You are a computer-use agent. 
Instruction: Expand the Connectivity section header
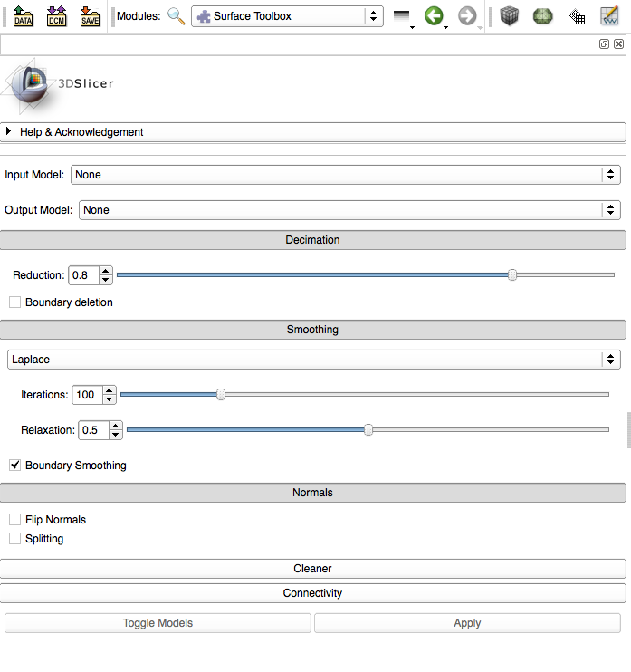(x=312, y=593)
